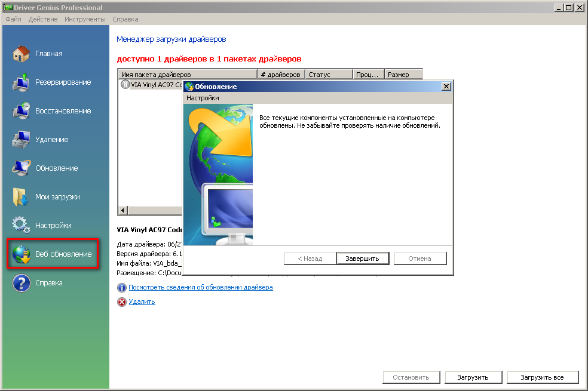The image size is (588, 391).
Task: Select the Веб обновление globe icon
Action: [21, 254]
